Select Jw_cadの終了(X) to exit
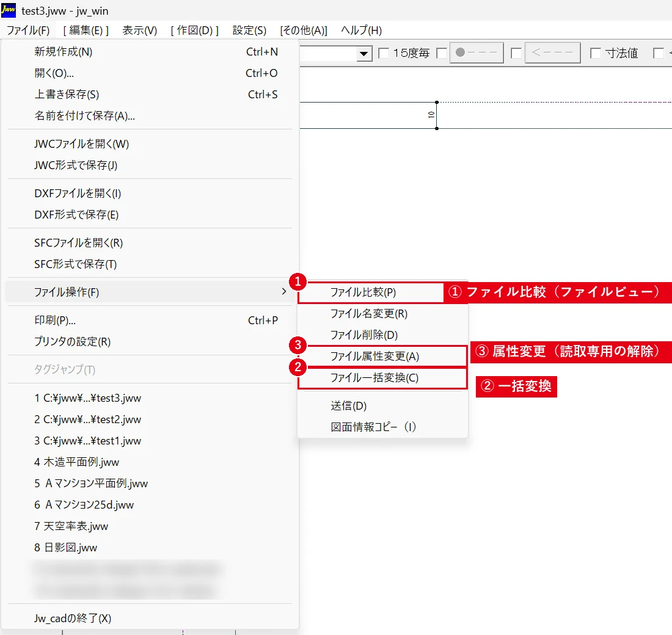 click(150, 619)
